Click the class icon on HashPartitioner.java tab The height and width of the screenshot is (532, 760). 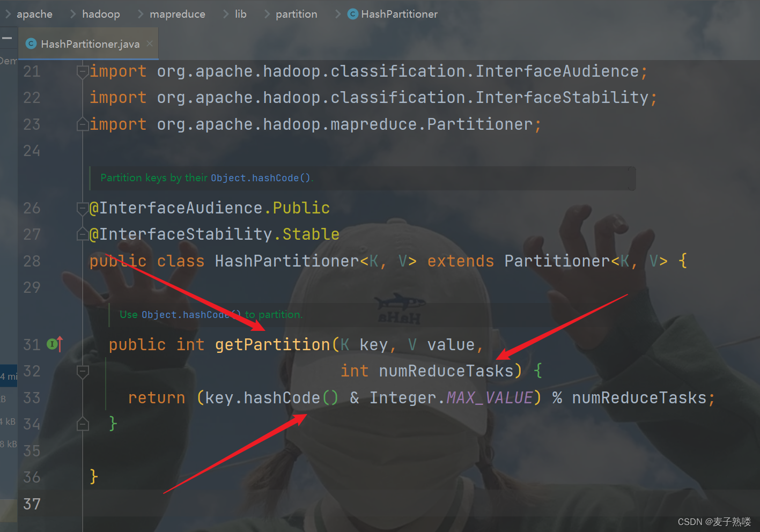pyautogui.click(x=31, y=44)
